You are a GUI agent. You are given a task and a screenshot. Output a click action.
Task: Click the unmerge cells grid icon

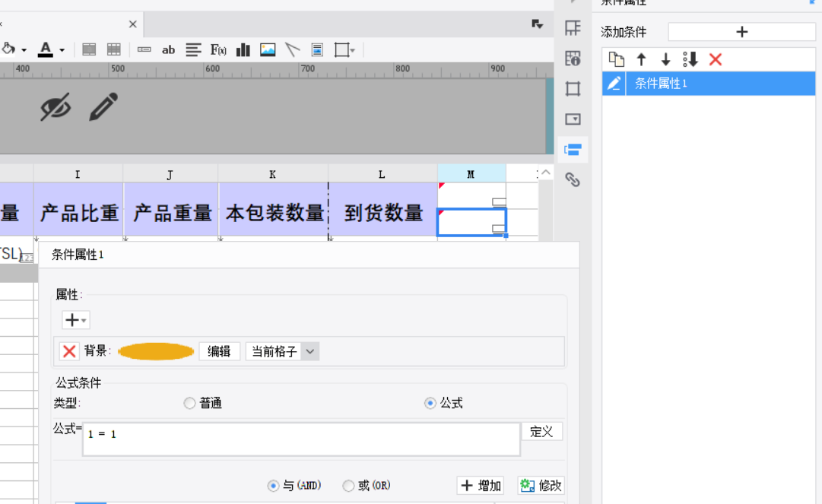coord(114,49)
